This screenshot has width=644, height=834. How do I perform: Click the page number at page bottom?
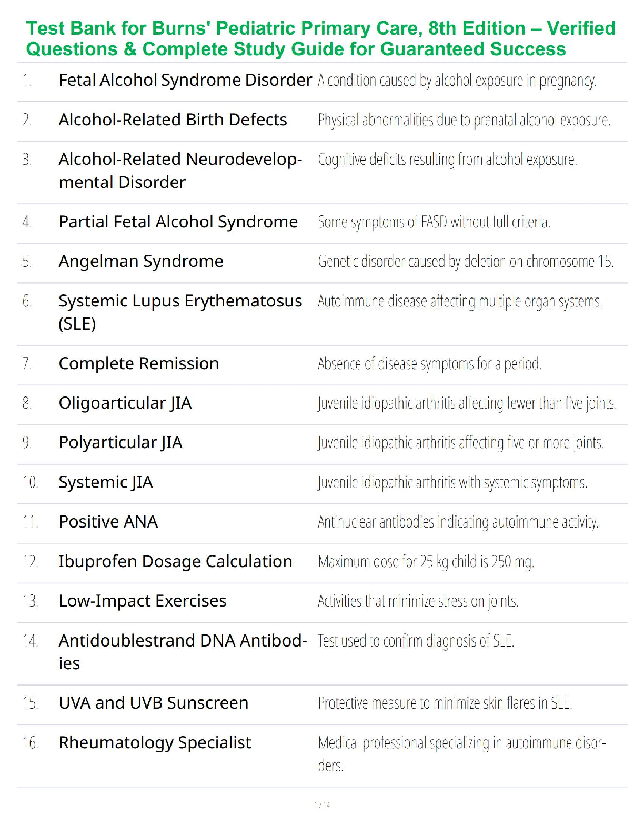tap(322, 805)
